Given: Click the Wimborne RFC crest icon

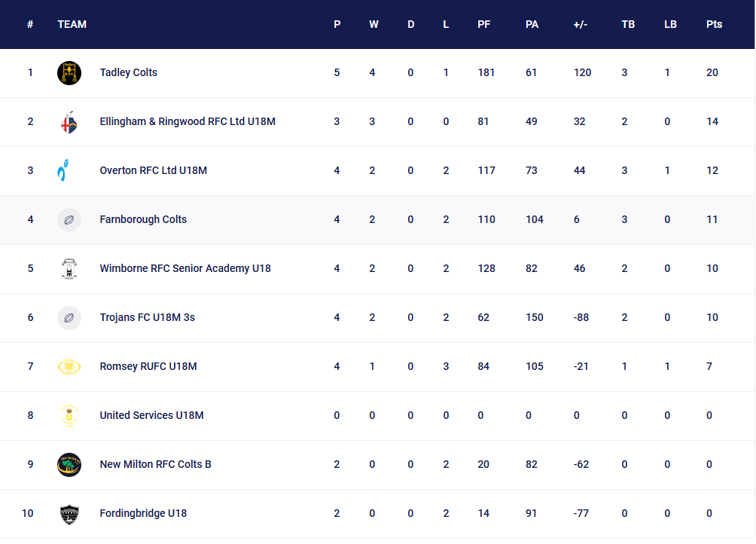Looking at the screenshot, I should [69, 269].
